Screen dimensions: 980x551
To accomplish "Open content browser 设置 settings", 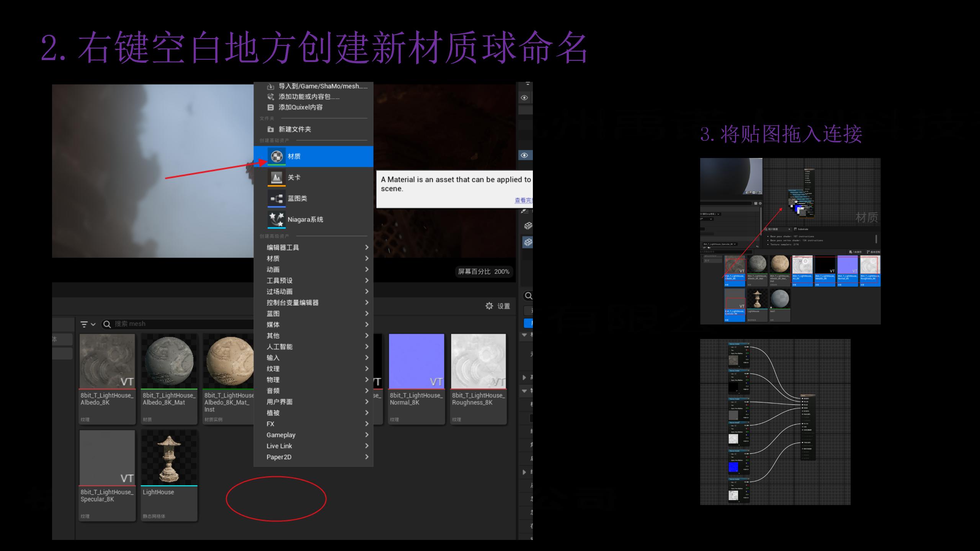I will click(x=498, y=306).
